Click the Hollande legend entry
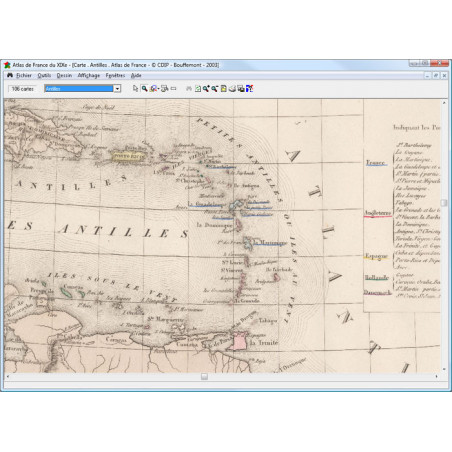 [377, 277]
